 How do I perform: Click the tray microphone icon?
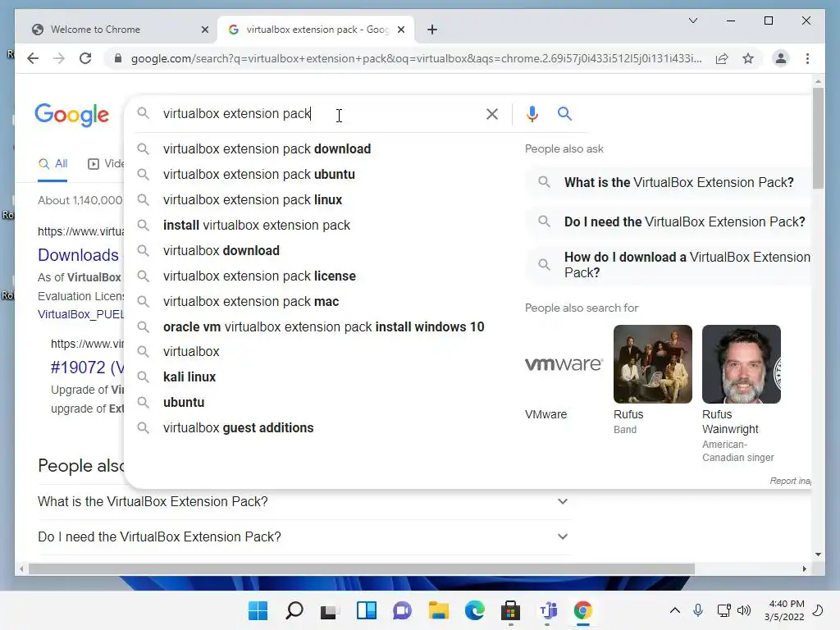697,610
